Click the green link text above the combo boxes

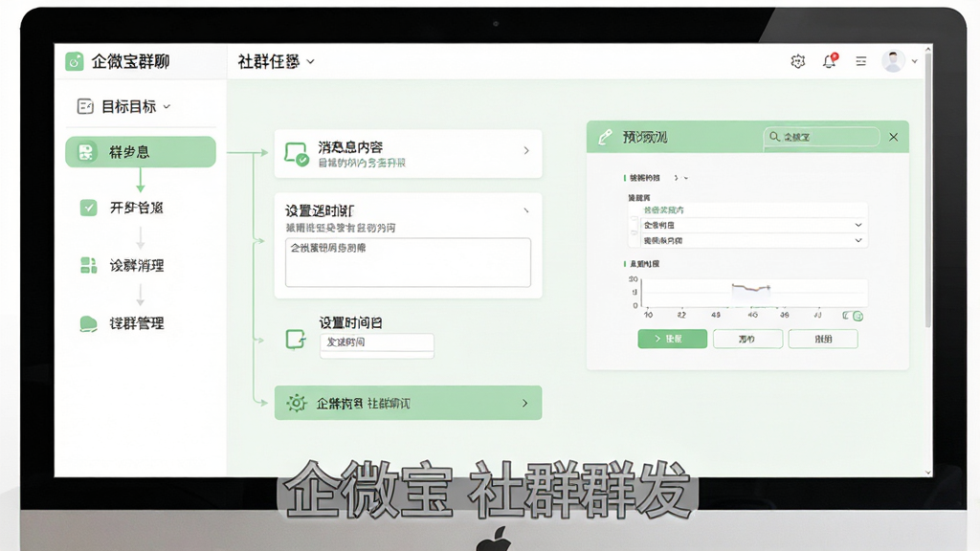663,209
